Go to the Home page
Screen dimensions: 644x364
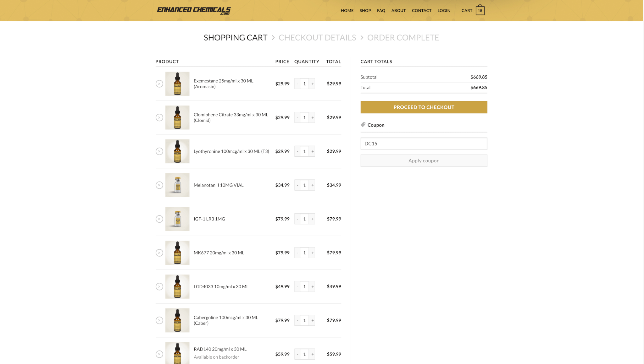347,10
